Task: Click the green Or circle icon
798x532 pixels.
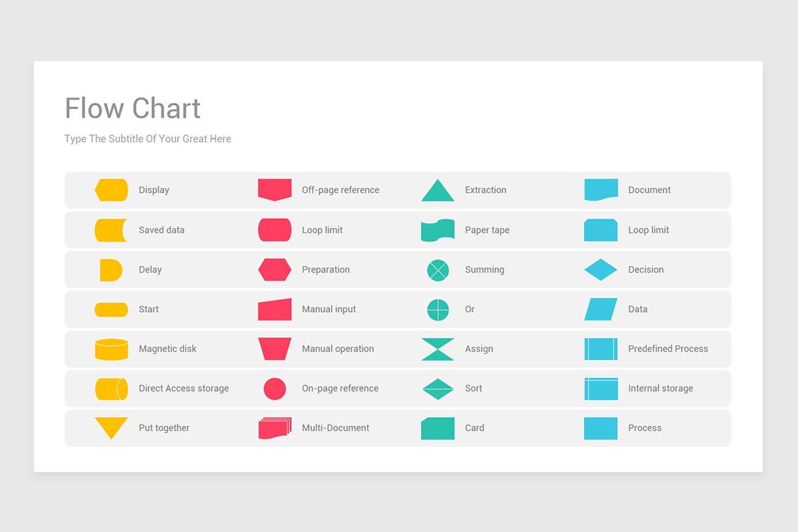Action: [x=438, y=309]
